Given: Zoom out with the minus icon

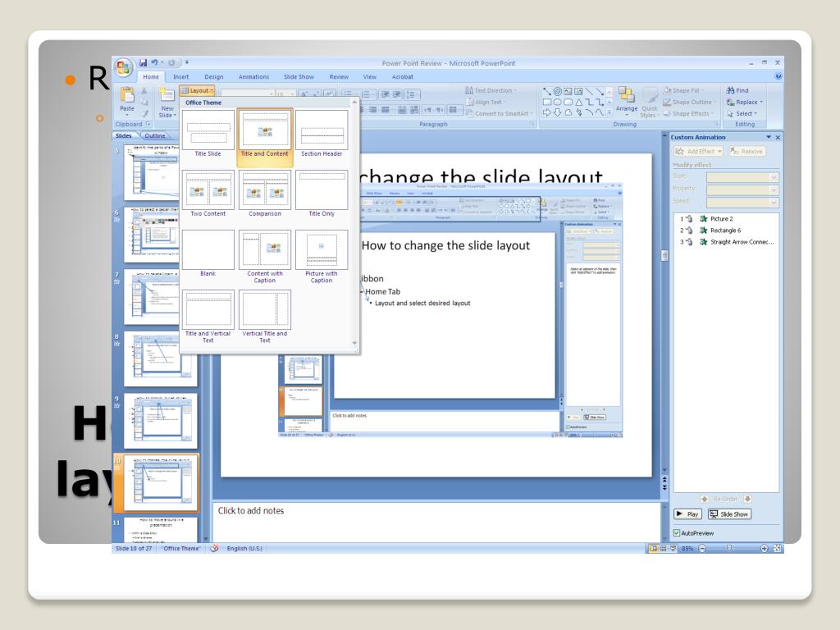Looking at the screenshot, I should point(702,549).
